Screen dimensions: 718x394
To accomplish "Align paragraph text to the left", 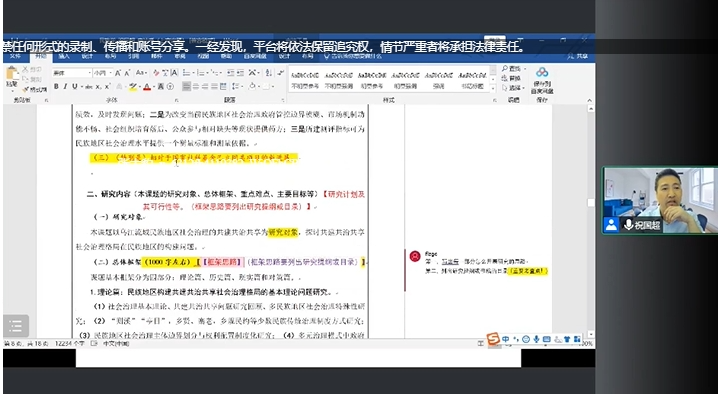I will (186, 87).
